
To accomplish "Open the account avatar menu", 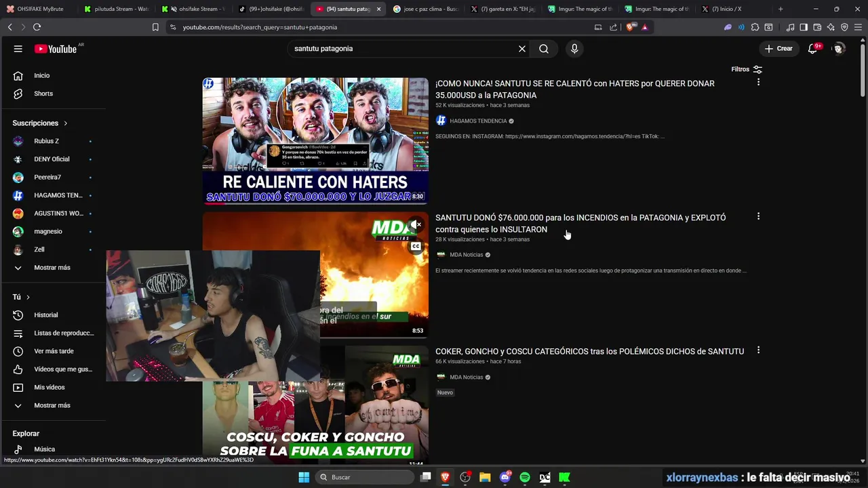I will tap(839, 49).
